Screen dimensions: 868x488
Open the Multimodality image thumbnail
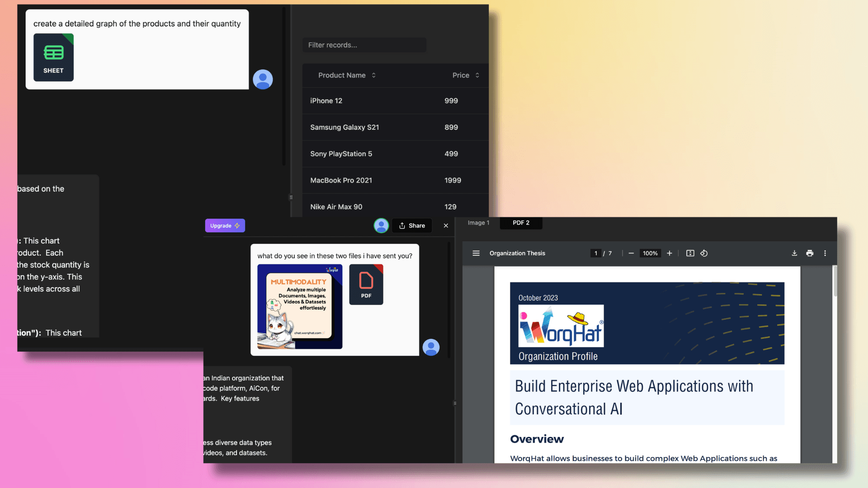pyautogui.click(x=300, y=307)
